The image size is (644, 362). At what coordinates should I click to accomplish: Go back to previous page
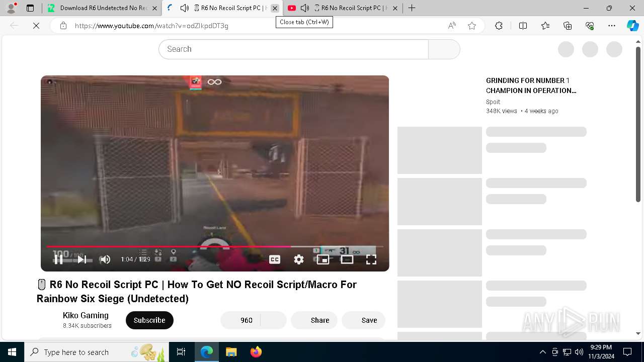[x=14, y=26]
